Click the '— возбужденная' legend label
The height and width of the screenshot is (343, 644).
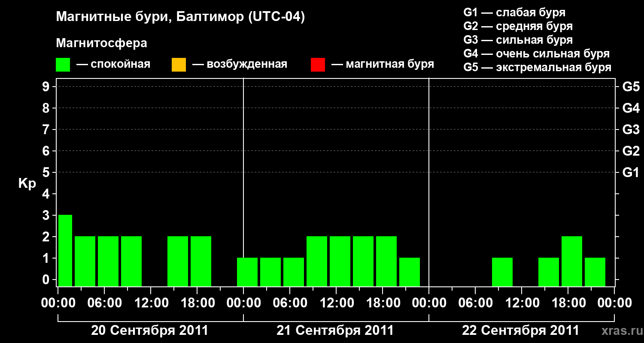pyautogui.click(x=240, y=64)
